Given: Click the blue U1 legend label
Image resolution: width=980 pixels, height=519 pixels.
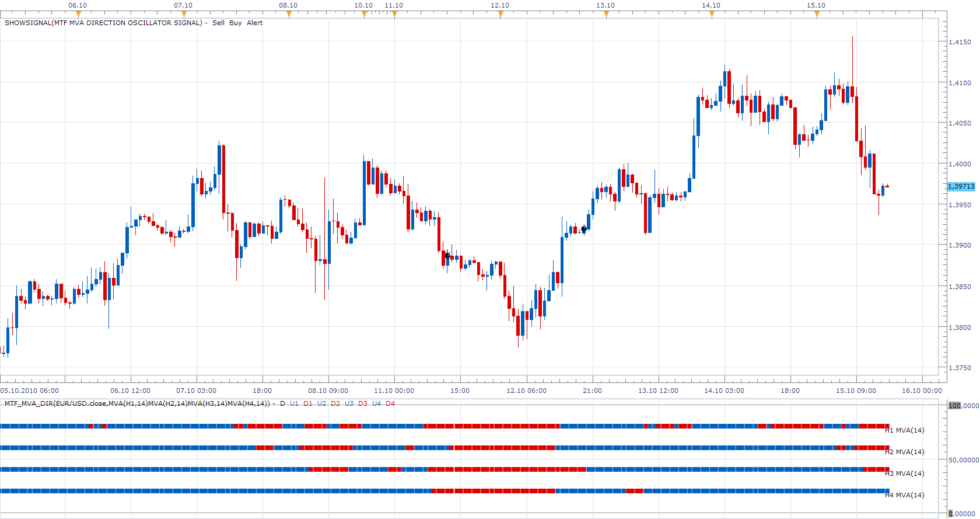Looking at the screenshot, I should (x=294, y=403).
